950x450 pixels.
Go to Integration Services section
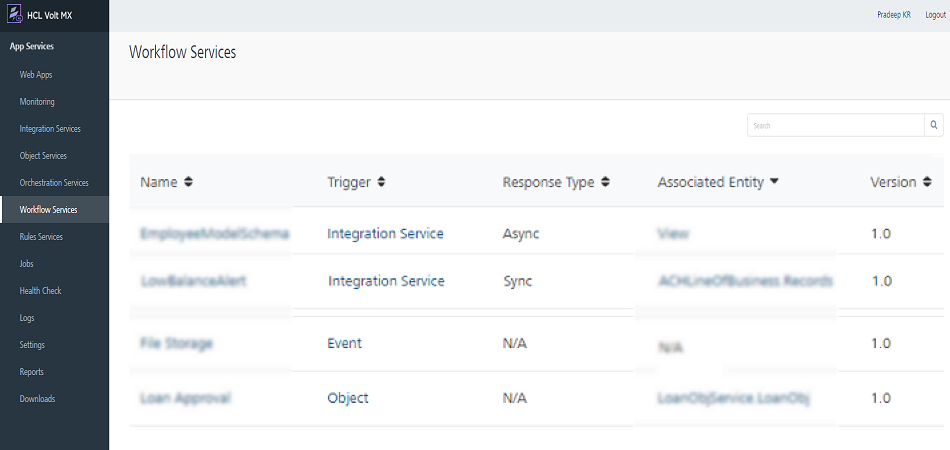(x=50, y=129)
